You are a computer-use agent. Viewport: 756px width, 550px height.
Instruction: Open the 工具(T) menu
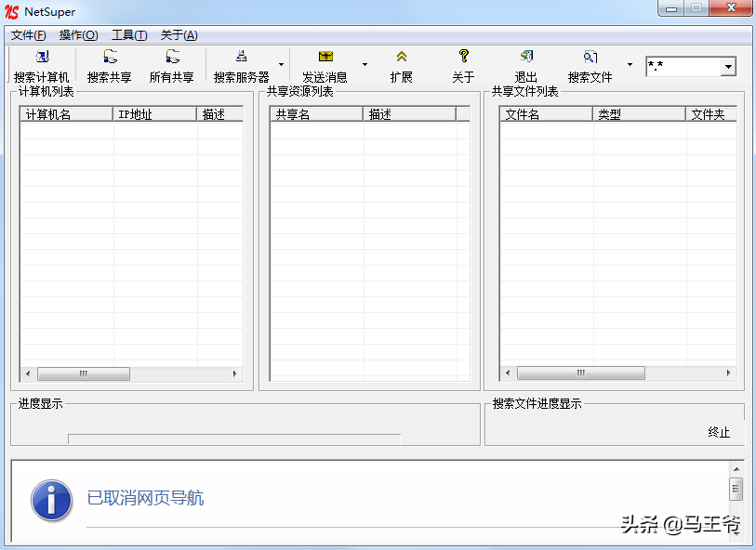128,34
